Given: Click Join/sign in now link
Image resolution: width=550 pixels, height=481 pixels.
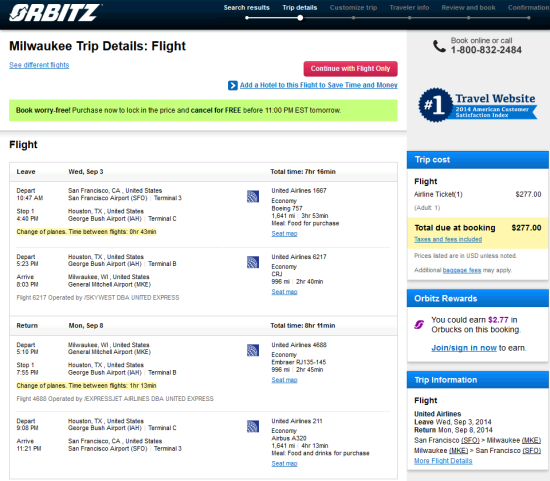Looking at the screenshot, I should click(x=464, y=348).
